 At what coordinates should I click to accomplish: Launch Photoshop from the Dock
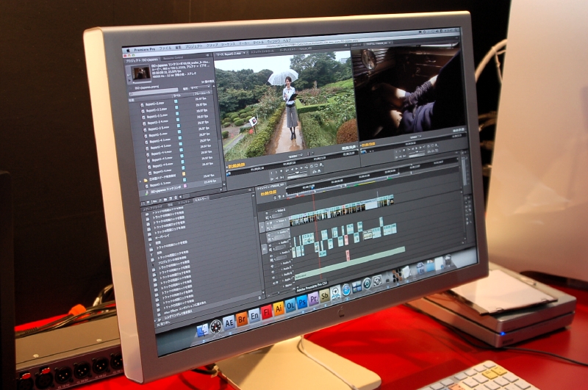pos(302,301)
